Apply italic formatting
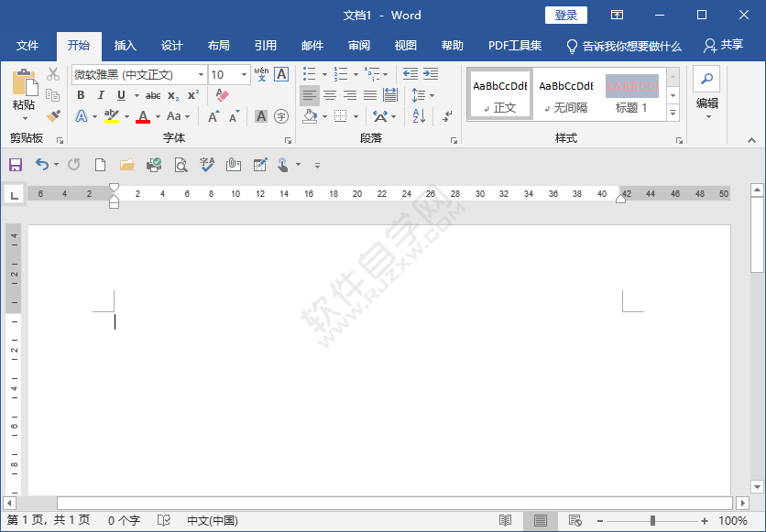 tap(101, 94)
